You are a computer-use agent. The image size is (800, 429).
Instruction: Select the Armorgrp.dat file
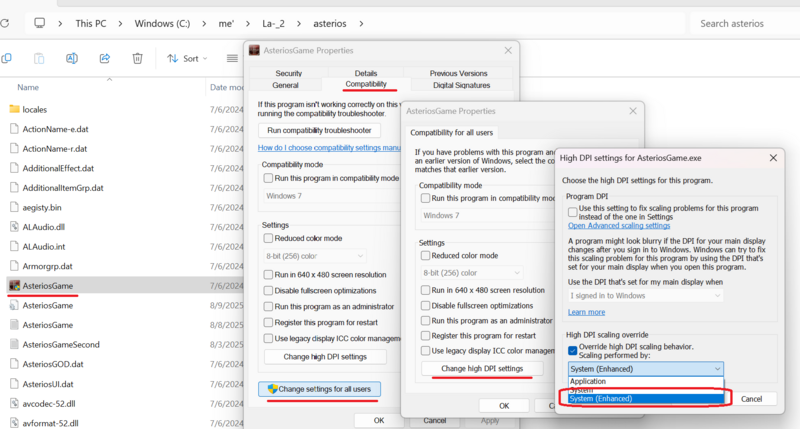(47, 266)
